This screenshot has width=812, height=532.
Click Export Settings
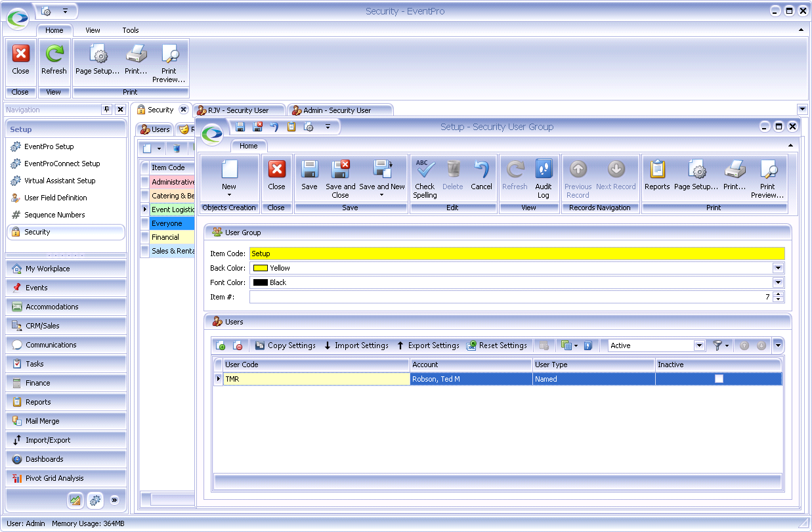[427, 345]
